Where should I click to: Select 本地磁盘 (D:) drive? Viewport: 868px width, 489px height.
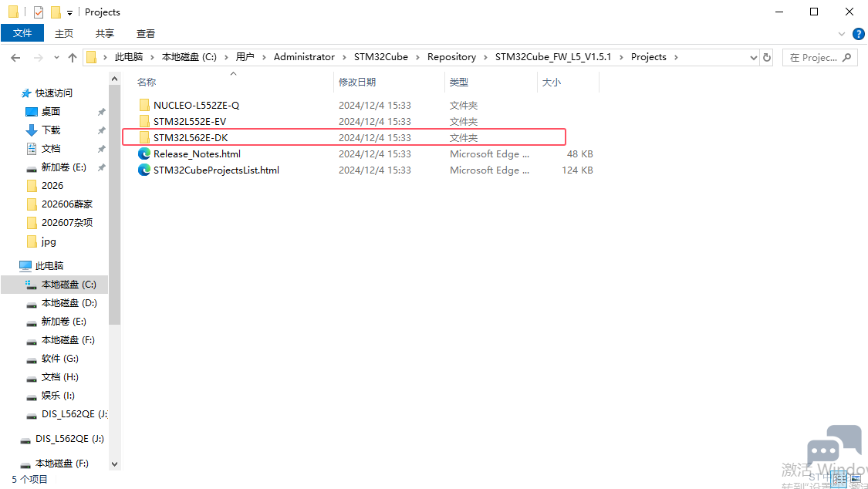click(x=69, y=303)
